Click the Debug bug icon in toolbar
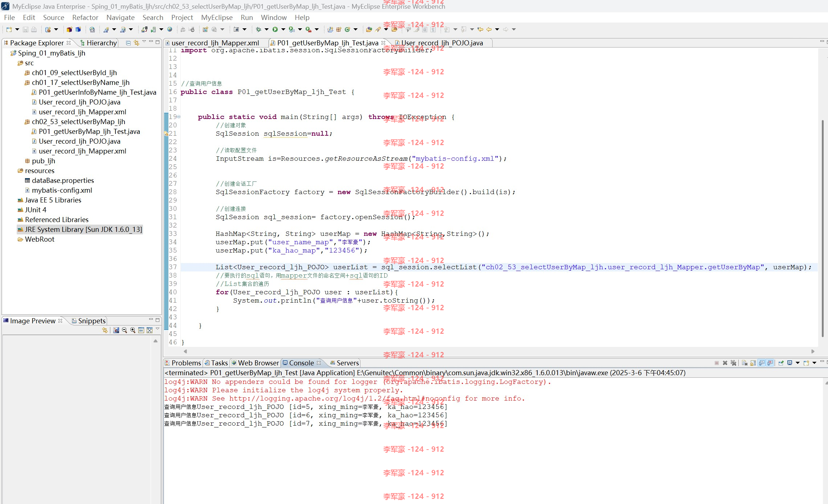 (x=258, y=29)
